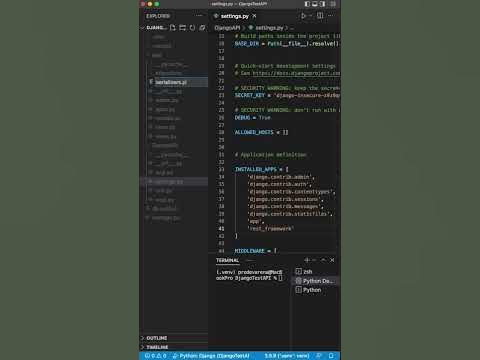Toggle bottom panel layout icon
Screen dimensions: 480x360
click(315, 4)
